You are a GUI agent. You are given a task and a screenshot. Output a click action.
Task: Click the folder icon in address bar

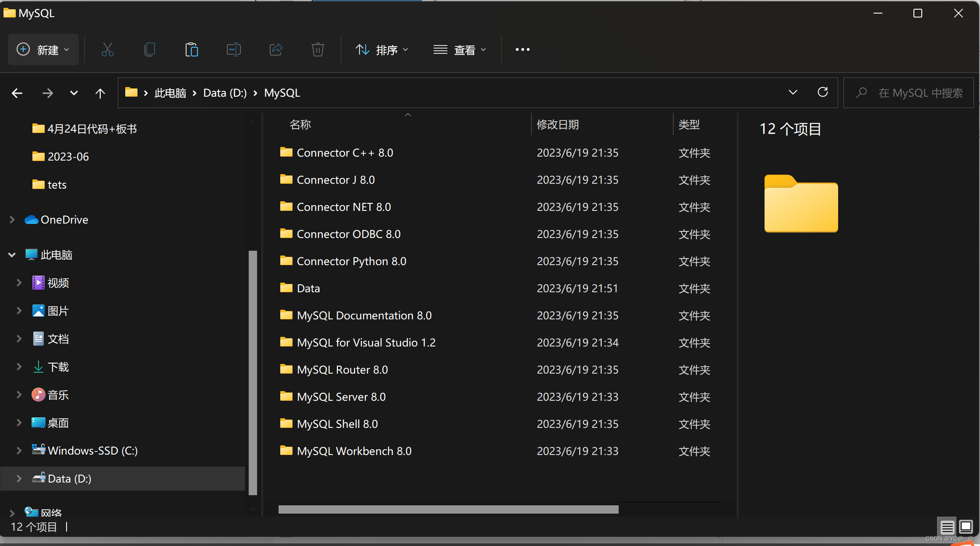pyautogui.click(x=131, y=92)
